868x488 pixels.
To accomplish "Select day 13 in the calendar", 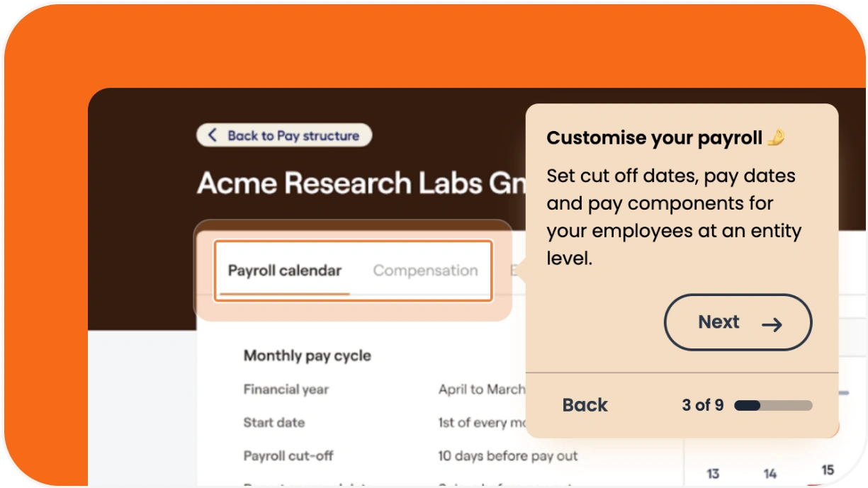I will (713, 473).
